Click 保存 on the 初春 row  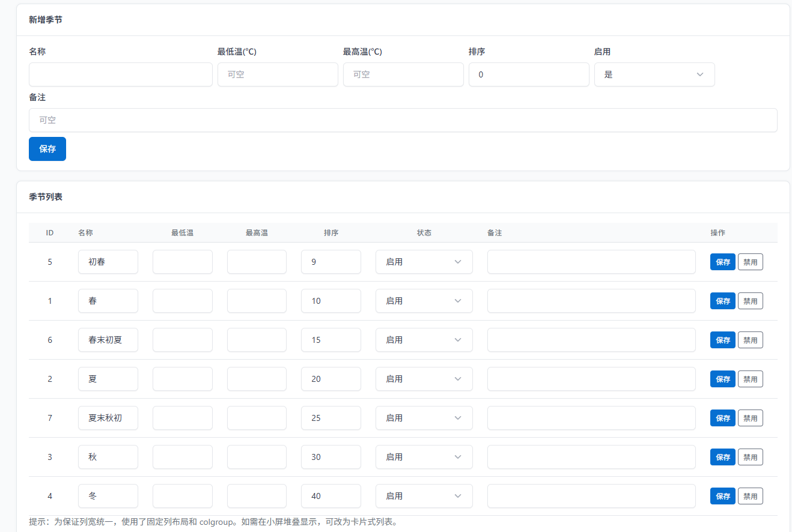[x=722, y=262]
